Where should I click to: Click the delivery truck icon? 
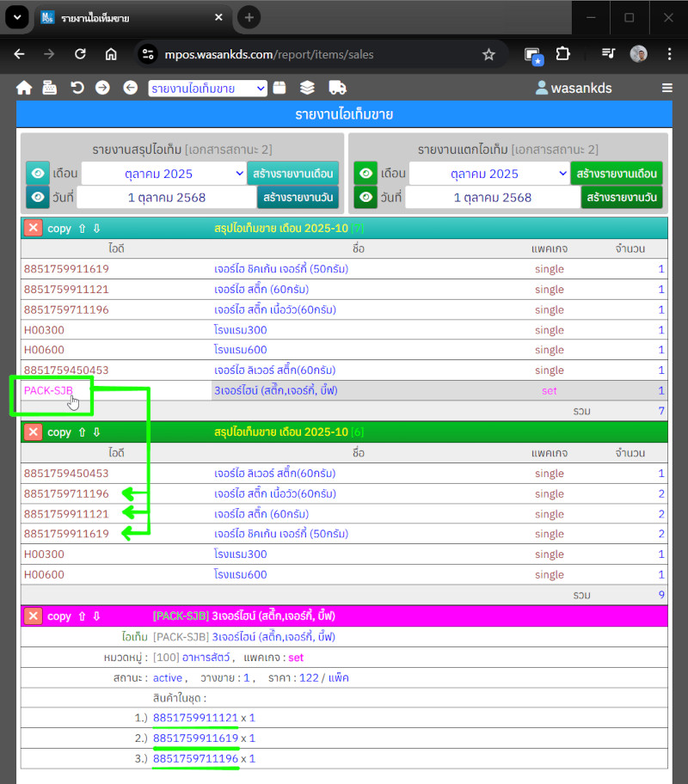tap(337, 88)
